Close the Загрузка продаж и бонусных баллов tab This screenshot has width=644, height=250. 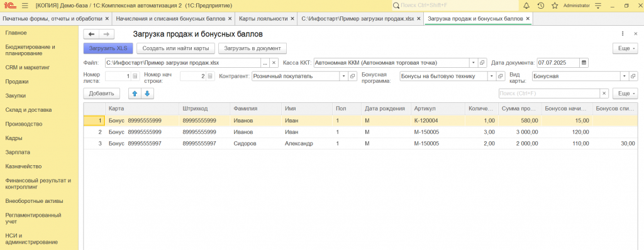coord(528,19)
